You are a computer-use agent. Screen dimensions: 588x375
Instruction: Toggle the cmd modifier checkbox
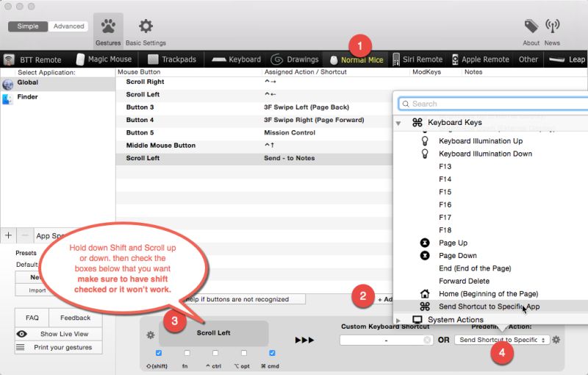272,353
